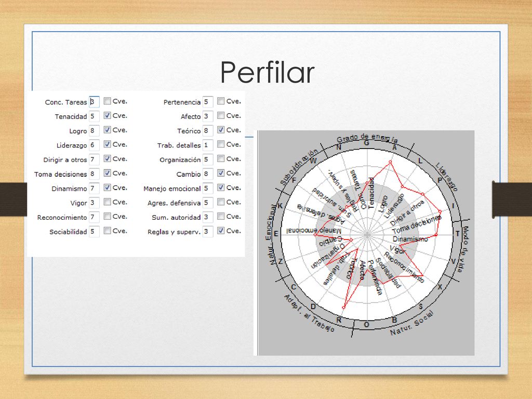532x399 pixels.
Task: Toggle the Conc. Tareas Cve. checkbox
Action: point(107,101)
